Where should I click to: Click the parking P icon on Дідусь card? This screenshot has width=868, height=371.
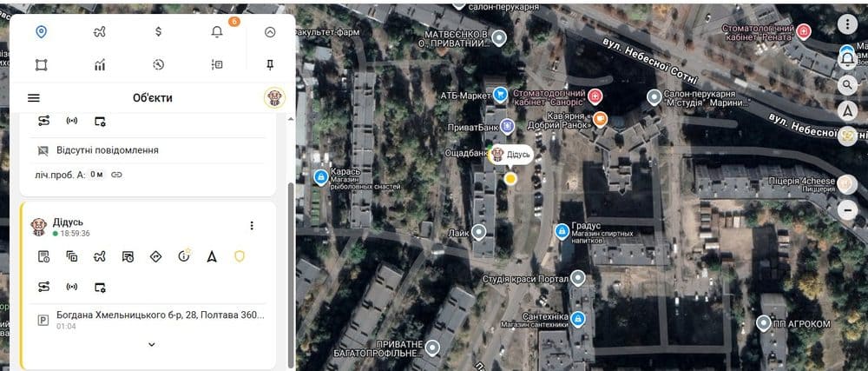click(x=43, y=320)
